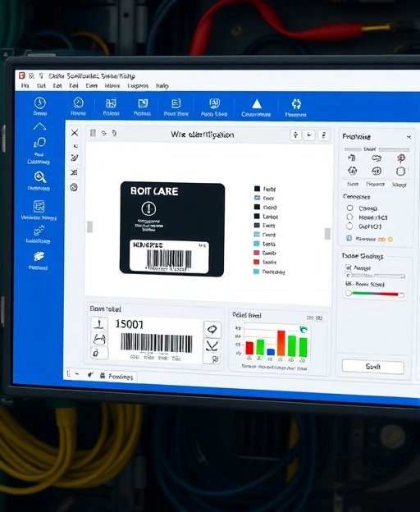The image size is (420, 512).
Task: Select the barcode on the black label
Action: [169, 259]
